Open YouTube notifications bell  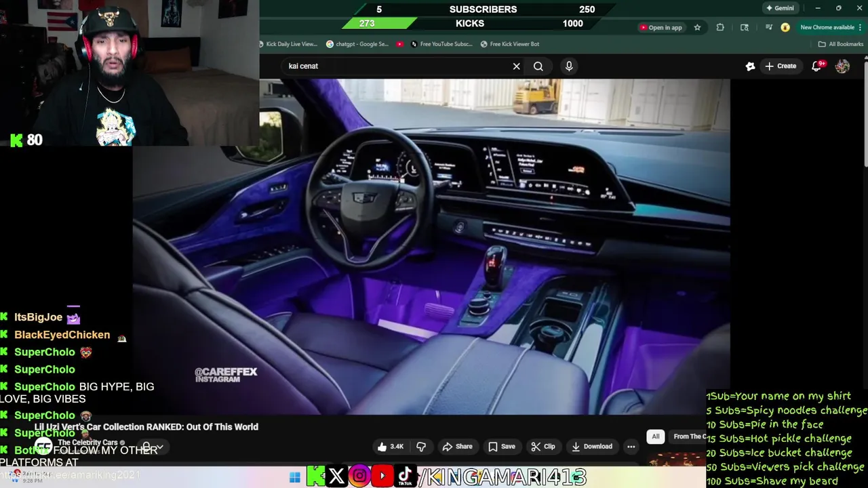817,66
